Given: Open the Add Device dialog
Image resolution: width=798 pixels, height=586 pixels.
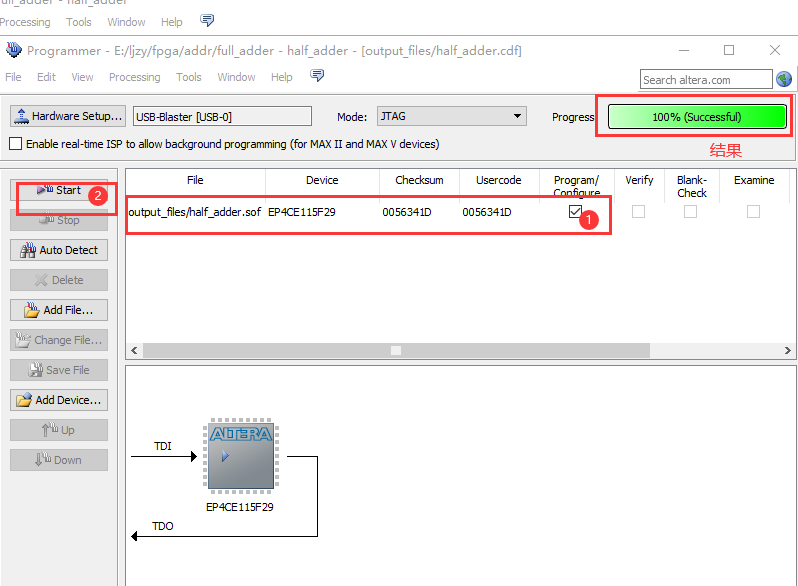Looking at the screenshot, I should 59,400.
